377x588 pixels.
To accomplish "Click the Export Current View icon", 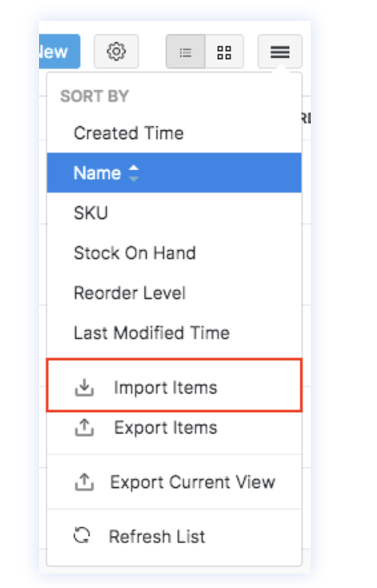I will 85,482.
